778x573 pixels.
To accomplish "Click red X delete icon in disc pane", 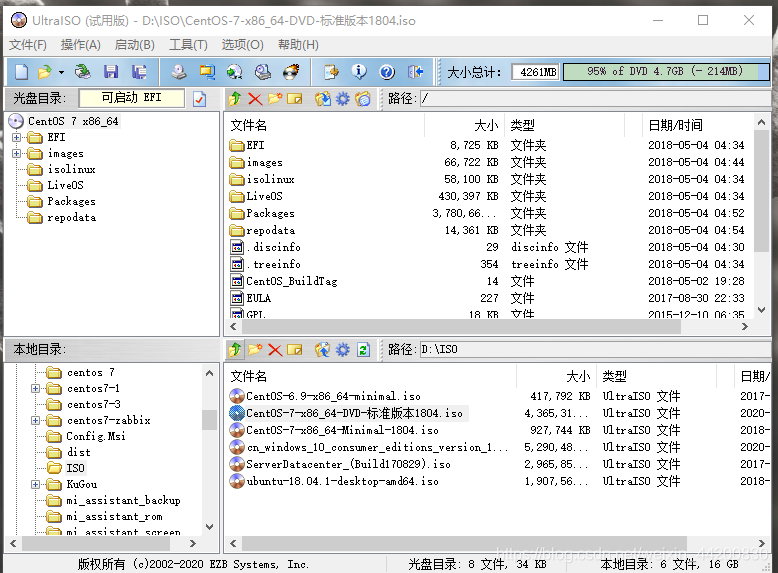I will click(x=255, y=99).
